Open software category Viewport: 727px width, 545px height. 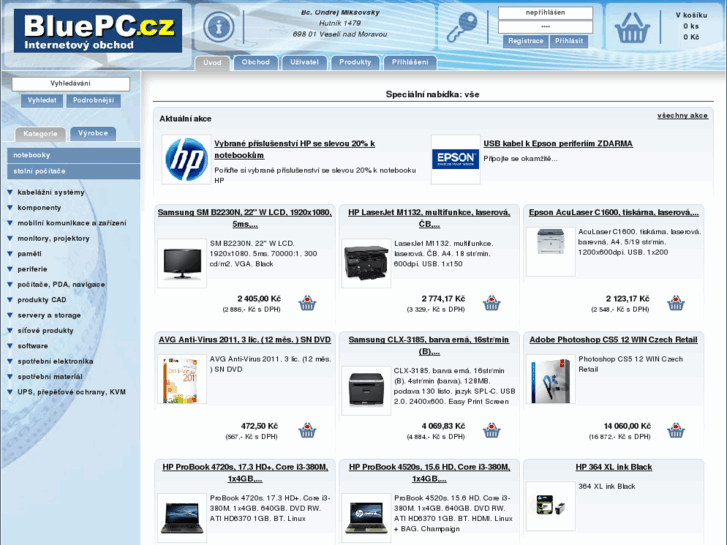tap(32, 346)
